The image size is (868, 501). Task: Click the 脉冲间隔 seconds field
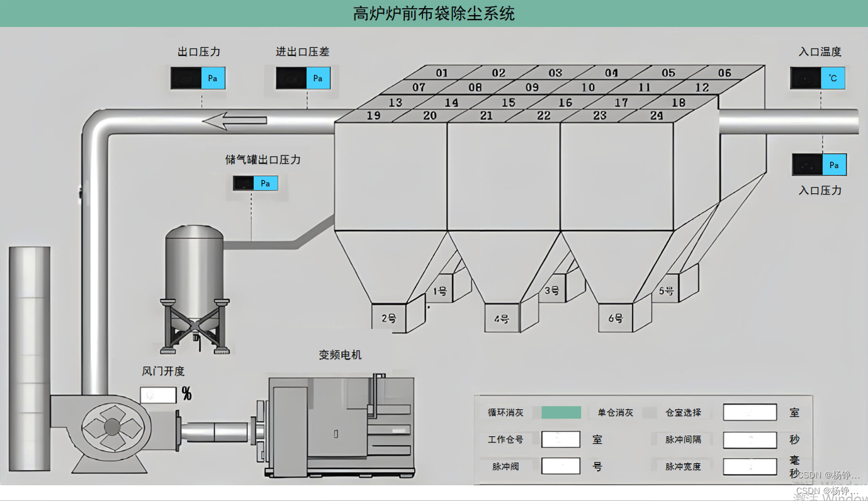point(750,439)
